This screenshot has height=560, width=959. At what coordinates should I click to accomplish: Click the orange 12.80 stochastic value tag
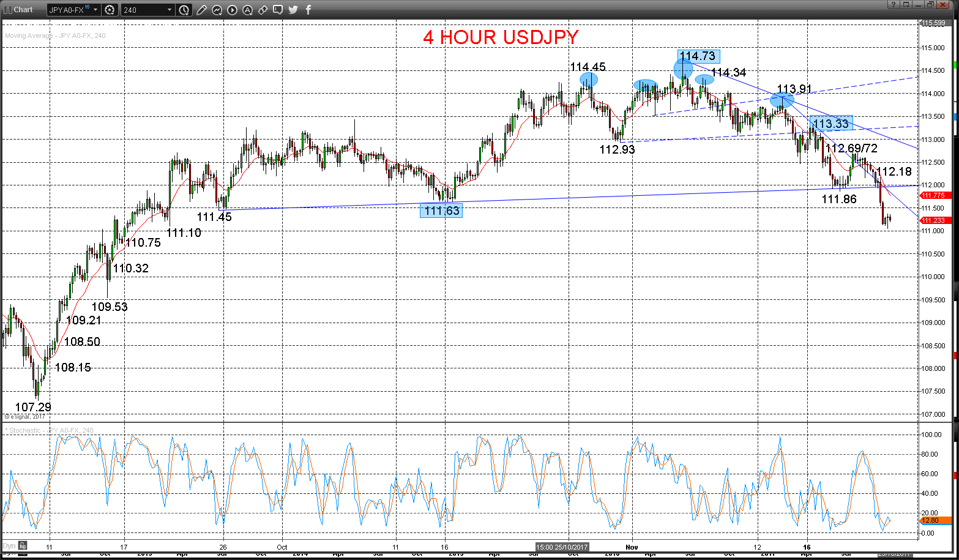(936, 520)
